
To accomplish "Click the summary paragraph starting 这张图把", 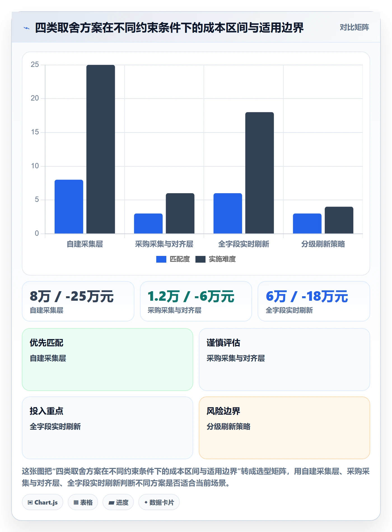I will 196,477.
